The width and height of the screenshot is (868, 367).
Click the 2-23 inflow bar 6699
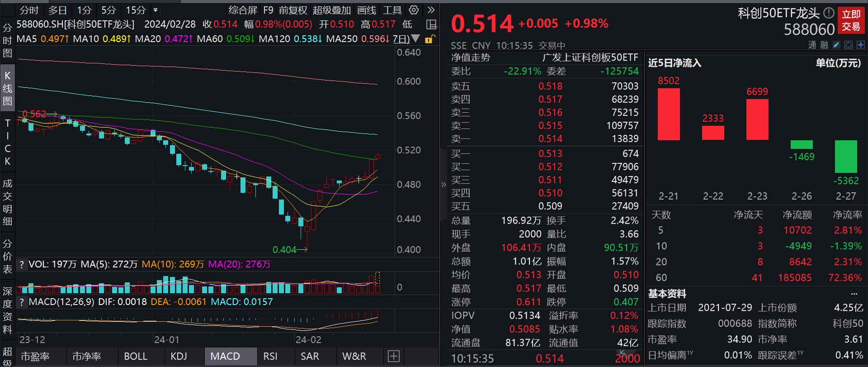coord(757,119)
